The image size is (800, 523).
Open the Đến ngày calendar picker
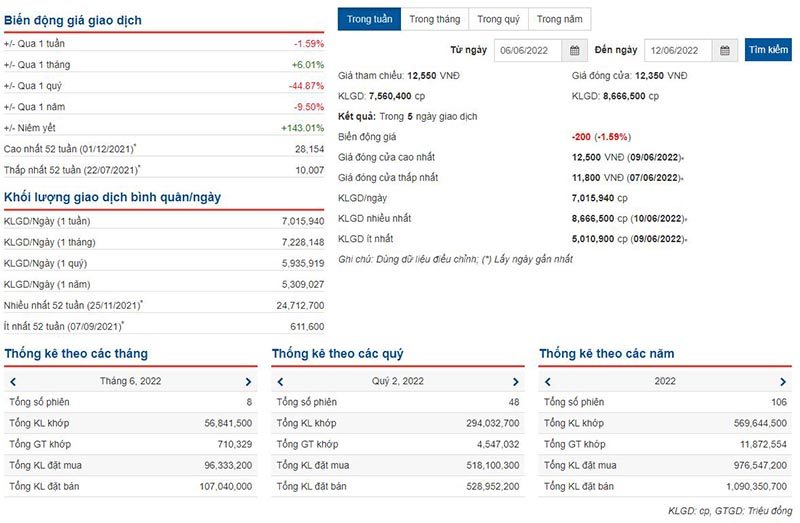pyautogui.click(x=726, y=50)
